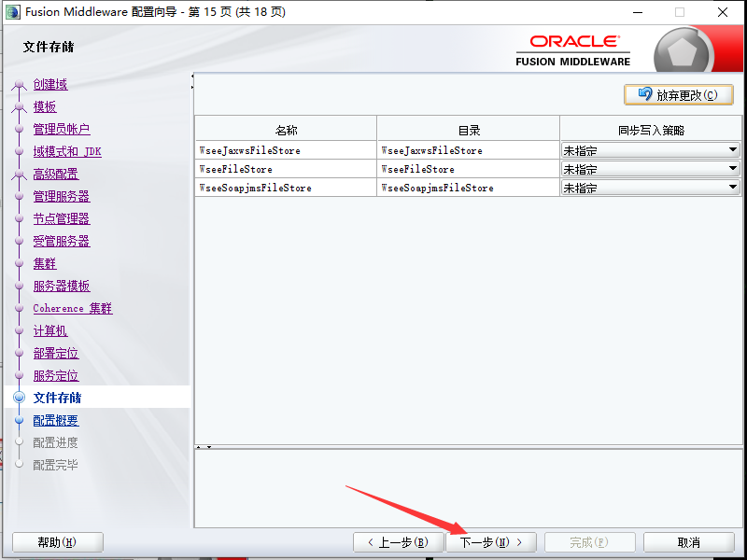Image resolution: width=747 pixels, height=560 pixels.
Task: Click 帮助(H) button
Action: (57, 542)
